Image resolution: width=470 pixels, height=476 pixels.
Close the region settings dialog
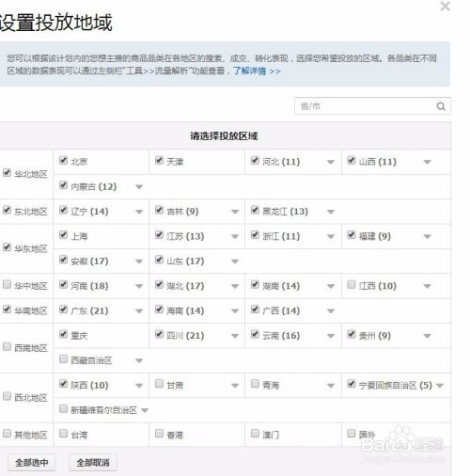(x=445, y=6)
